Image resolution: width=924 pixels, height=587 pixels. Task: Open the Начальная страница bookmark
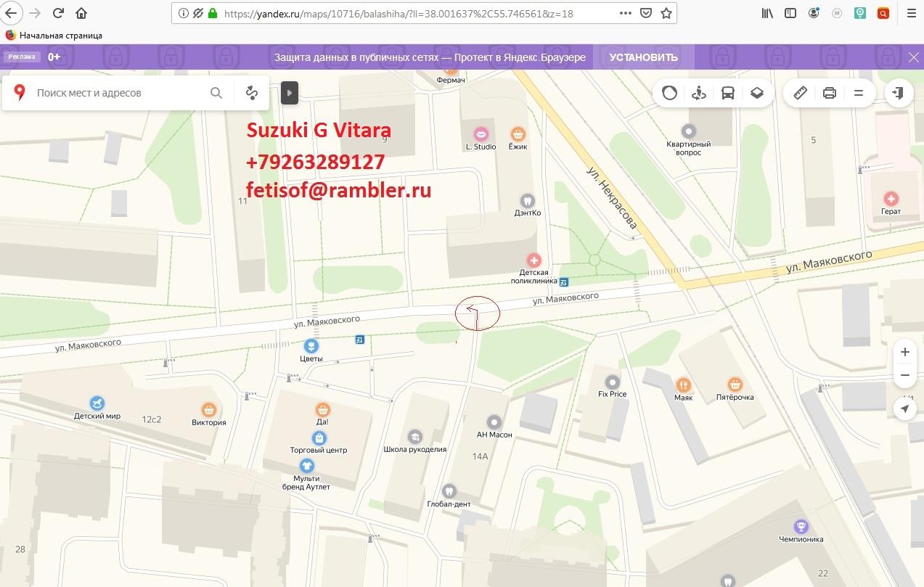54,35
